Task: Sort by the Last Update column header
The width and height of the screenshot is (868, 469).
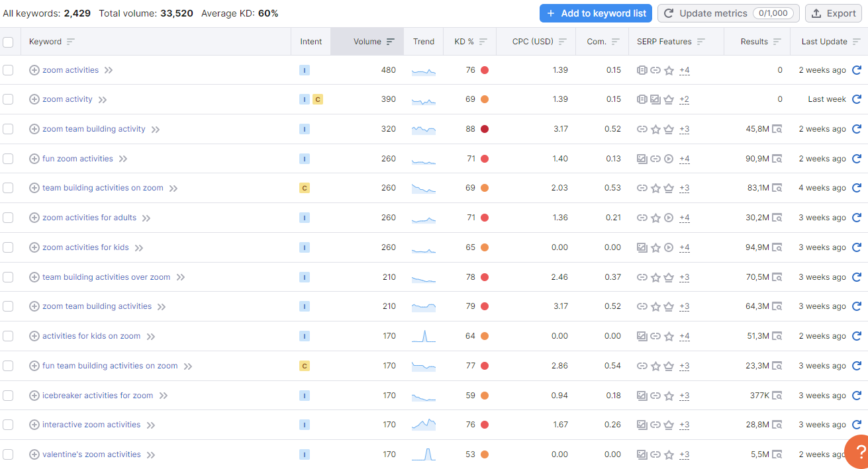Action: coord(830,42)
